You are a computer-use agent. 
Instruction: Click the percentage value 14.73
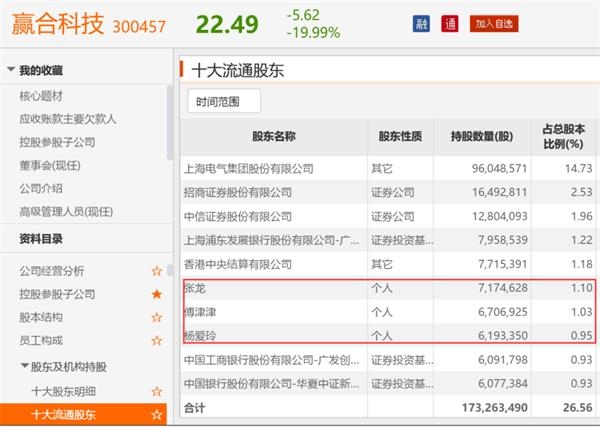(579, 168)
